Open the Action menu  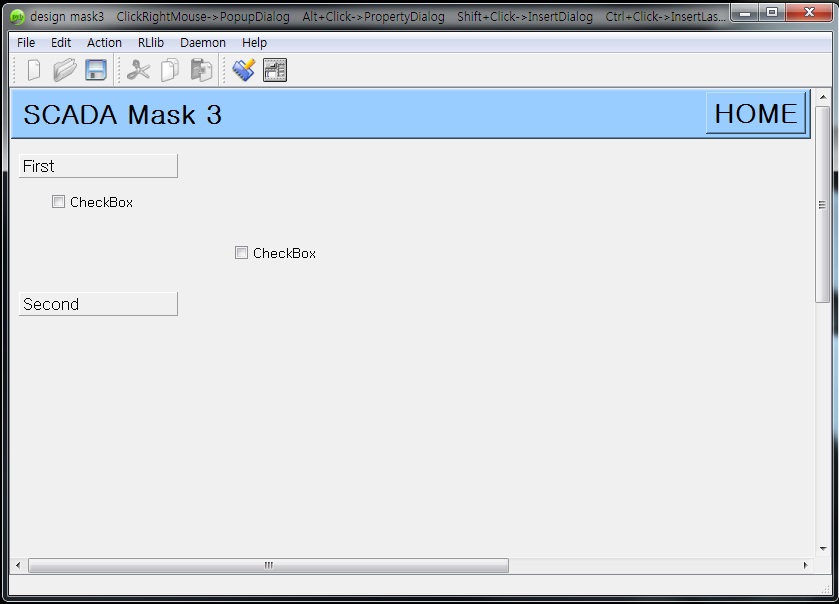[103, 42]
